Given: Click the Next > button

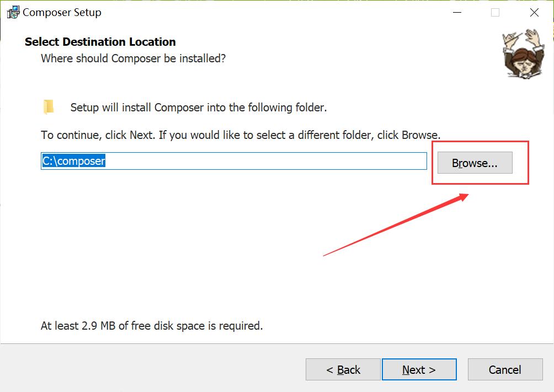Looking at the screenshot, I should click(x=419, y=369).
